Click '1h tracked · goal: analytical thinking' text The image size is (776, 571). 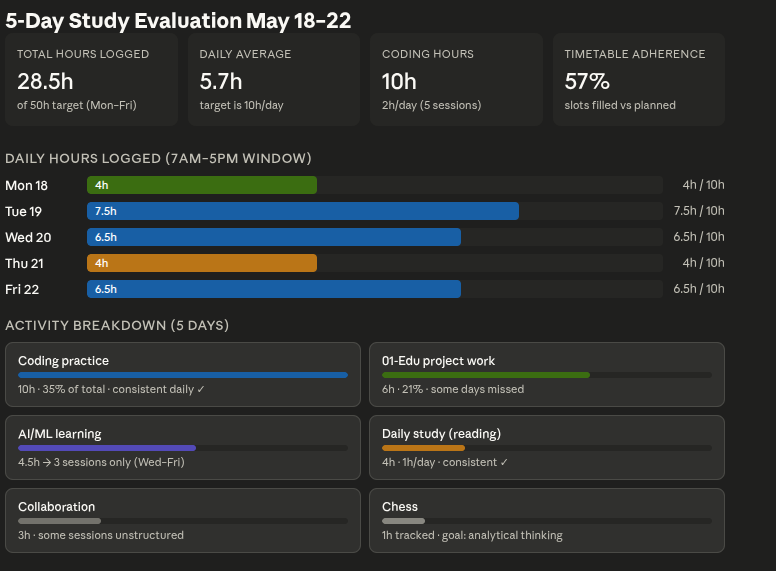coord(472,535)
